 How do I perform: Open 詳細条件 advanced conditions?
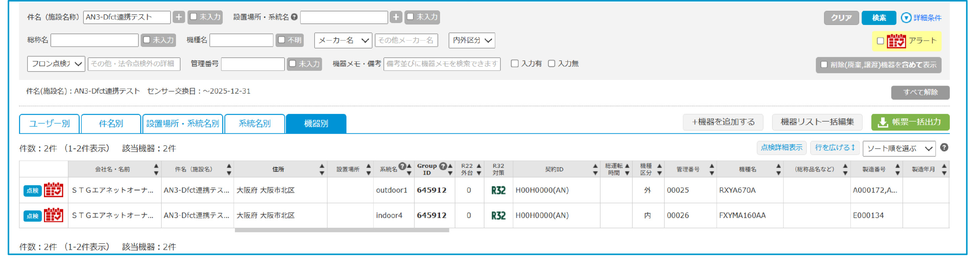(921, 18)
